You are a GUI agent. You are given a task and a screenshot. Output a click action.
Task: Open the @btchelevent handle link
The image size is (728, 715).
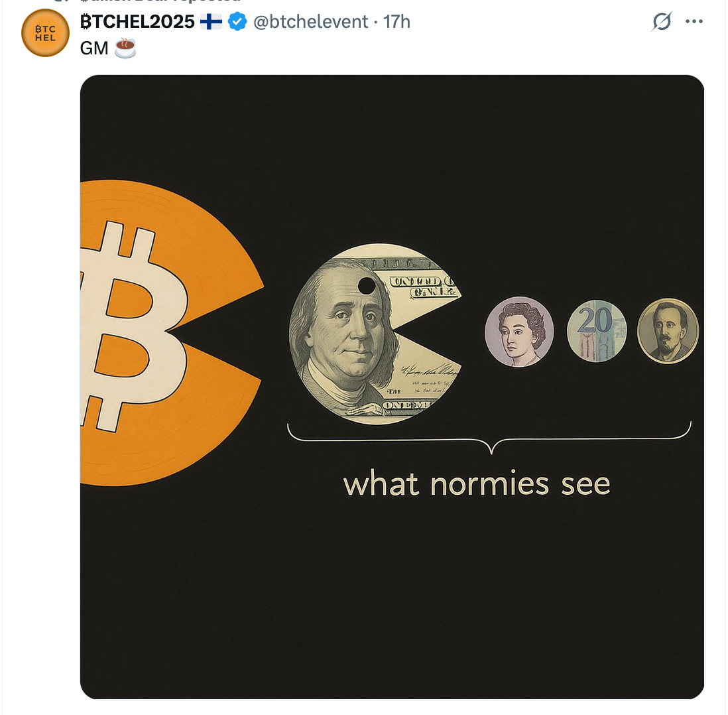point(310,22)
